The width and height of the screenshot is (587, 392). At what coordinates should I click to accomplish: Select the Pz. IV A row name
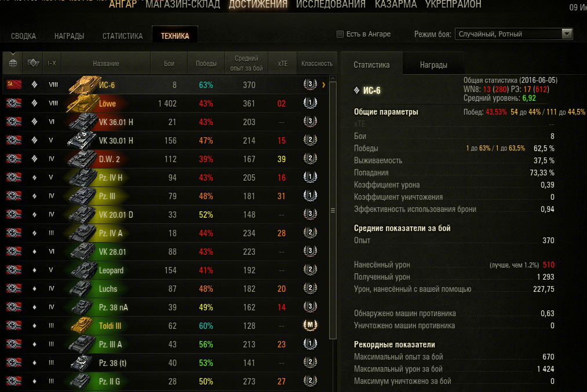tap(111, 233)
